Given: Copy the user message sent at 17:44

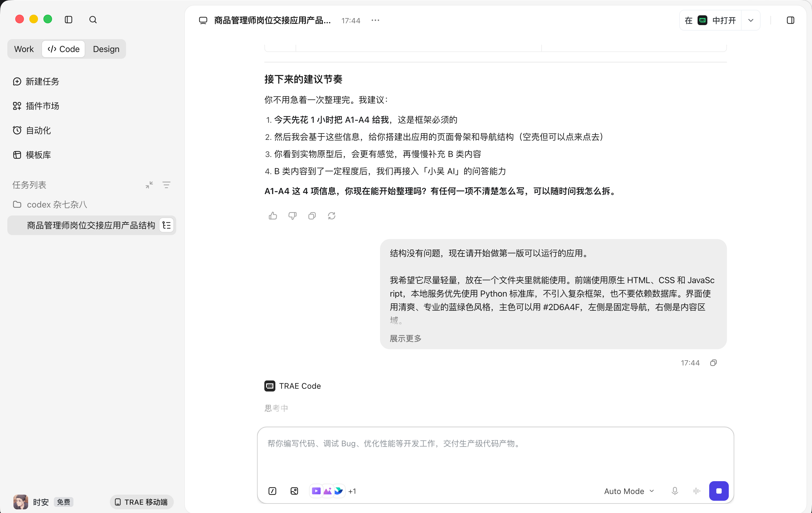Looking at the screenshot, I should tap(713, 363).
